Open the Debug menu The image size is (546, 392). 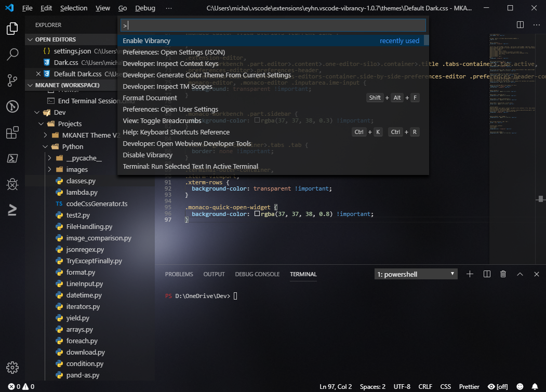point(145,8)
